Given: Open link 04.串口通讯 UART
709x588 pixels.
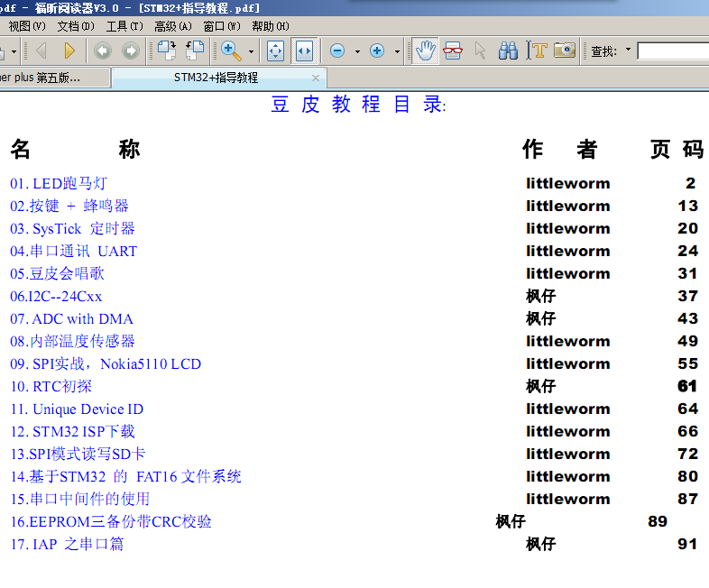Looking at the screenshot, I should pos(73,251).
